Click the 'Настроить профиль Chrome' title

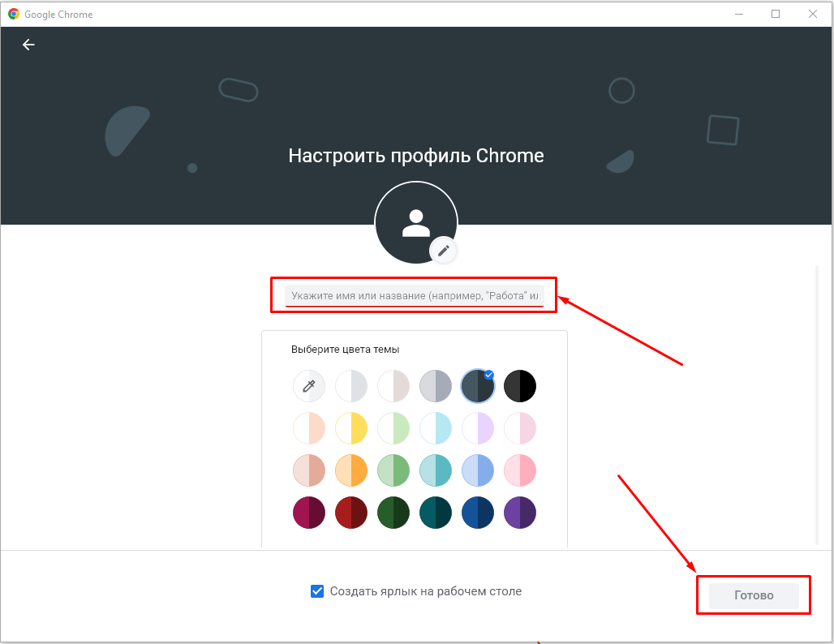click(416, 156)
